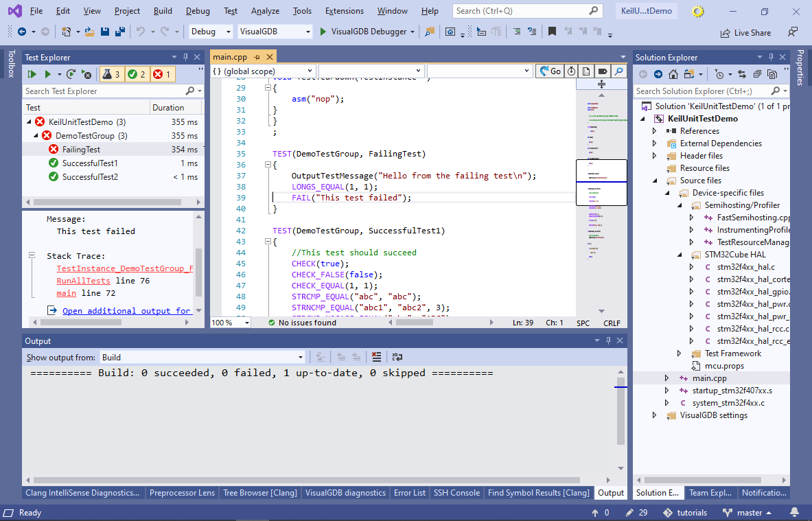Click the Open File folder icon
Image resolution: width=812 pixels, height=521 pixels.
90,32
